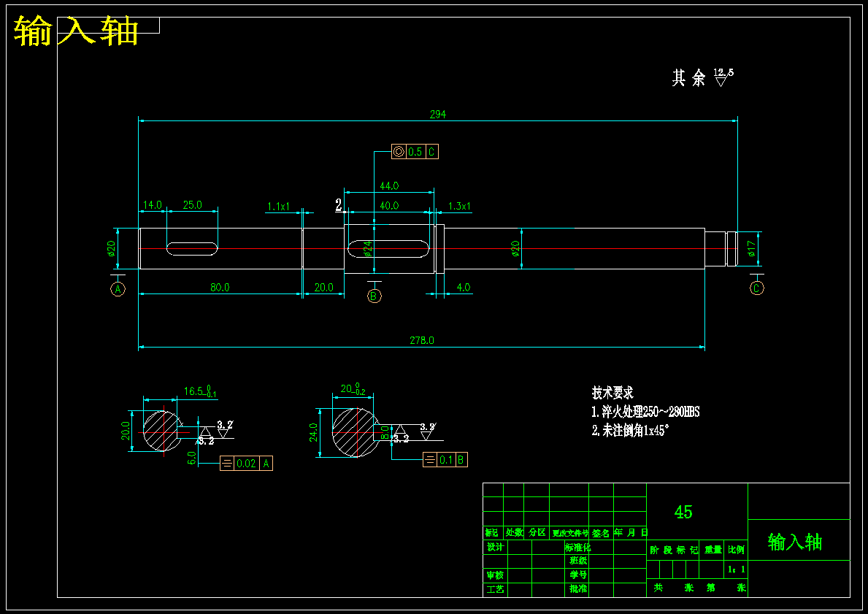Select the 淬火处理250~280HBS requirement line
The image size is (868, 614).
645,412
